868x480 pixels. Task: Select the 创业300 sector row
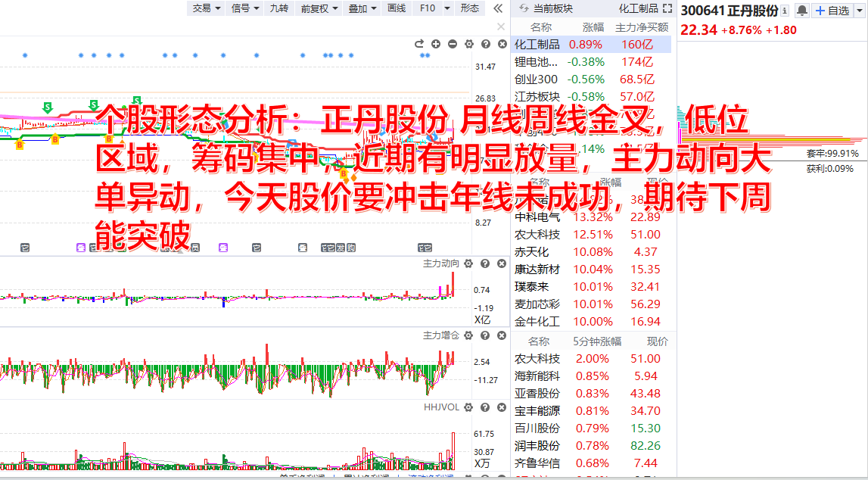591,79
